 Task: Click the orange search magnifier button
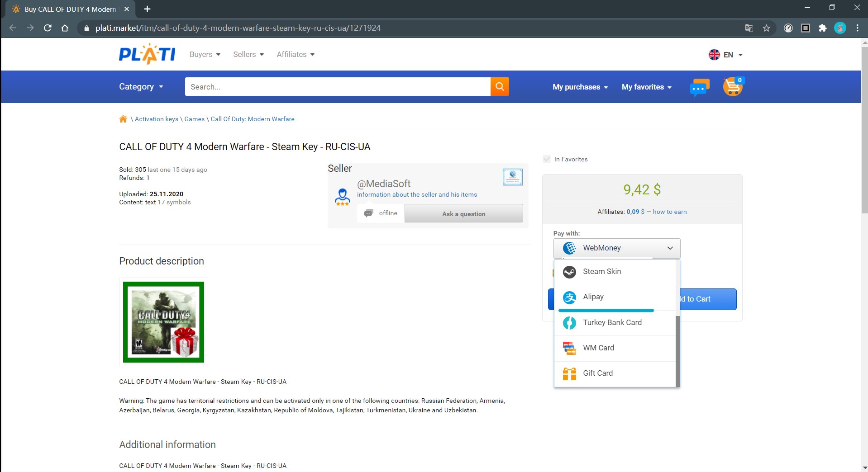point(500,86)
